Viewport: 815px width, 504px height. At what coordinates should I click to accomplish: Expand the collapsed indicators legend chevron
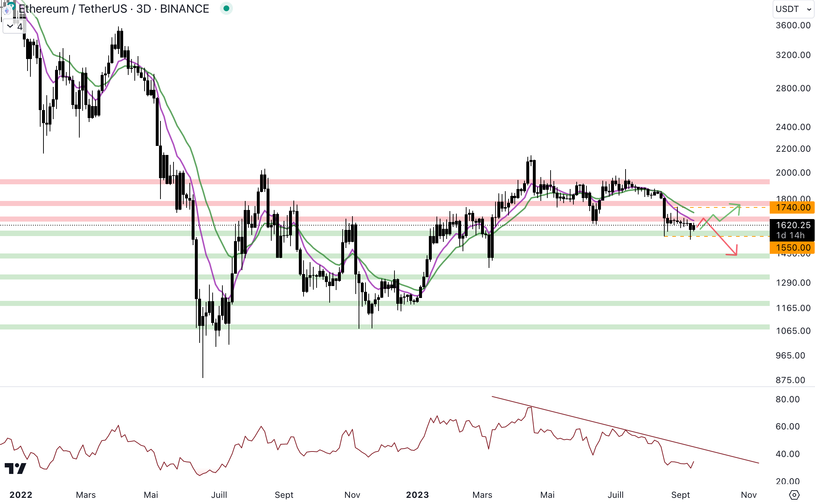10,26
